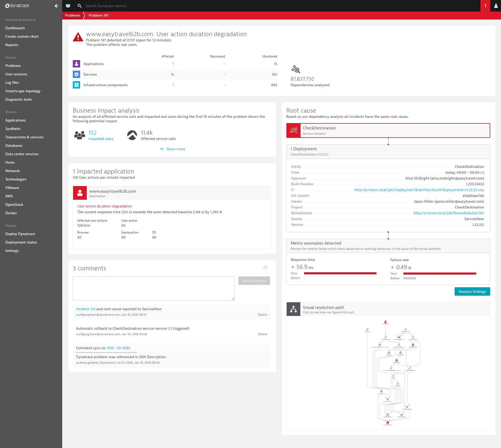Image resolution: width=501 pixels, height=448 pixels.
Task: Click the CheckDestination Tomcat service icon
Action: (x=294, y=130)
